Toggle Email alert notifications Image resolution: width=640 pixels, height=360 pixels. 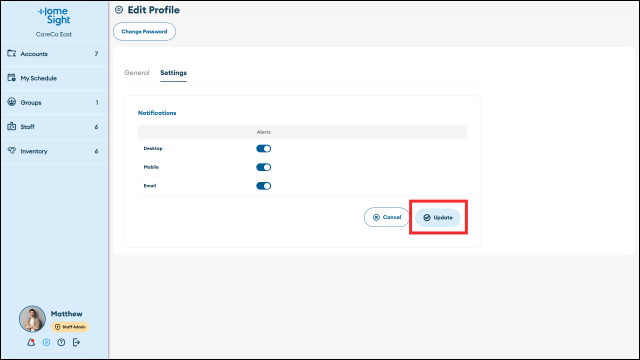[x=264, y=186]
